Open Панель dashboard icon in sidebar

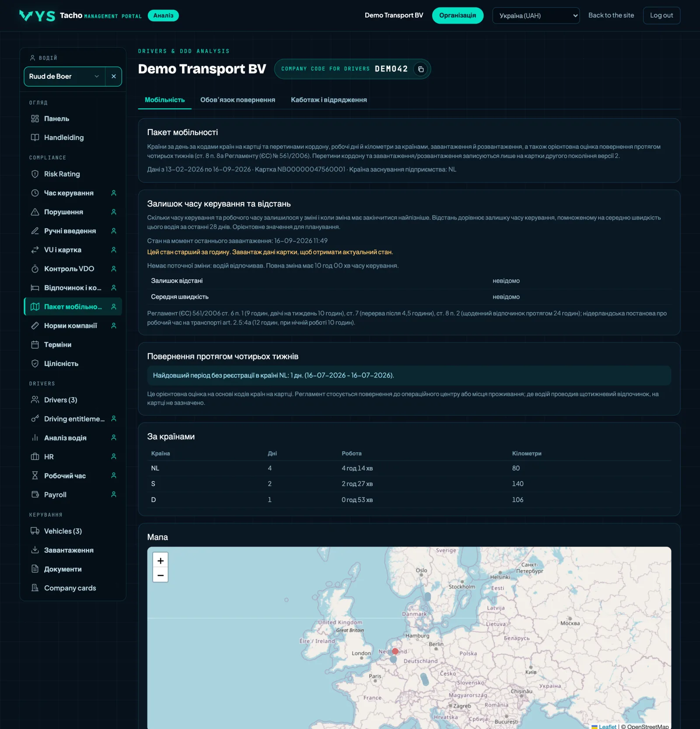tap(35, 119)
